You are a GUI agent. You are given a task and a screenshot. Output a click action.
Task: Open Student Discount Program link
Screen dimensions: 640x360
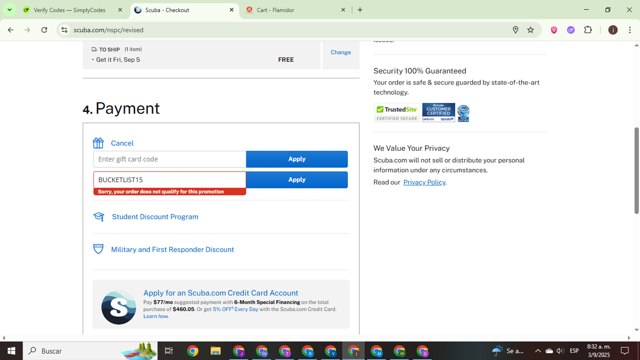155,217
